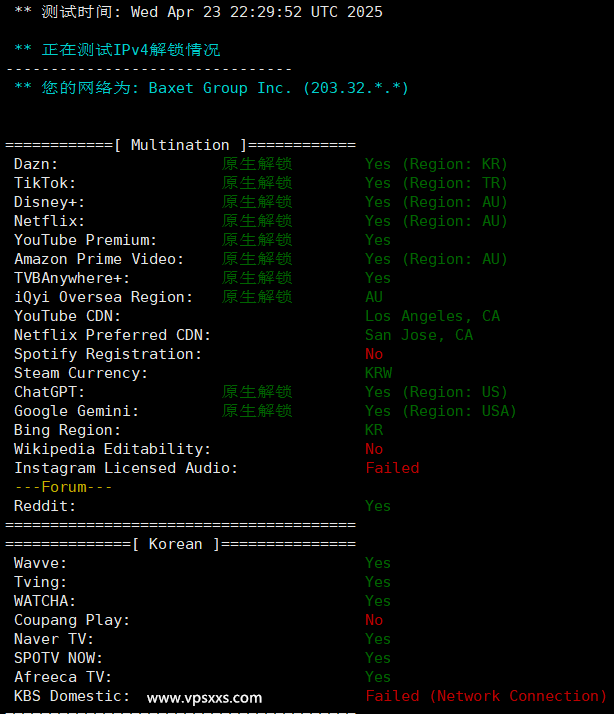This screenshot has width=614, height=714.
Task: Click the red 'No' in the Wikipedia Editability row
Action: [374, 449]
